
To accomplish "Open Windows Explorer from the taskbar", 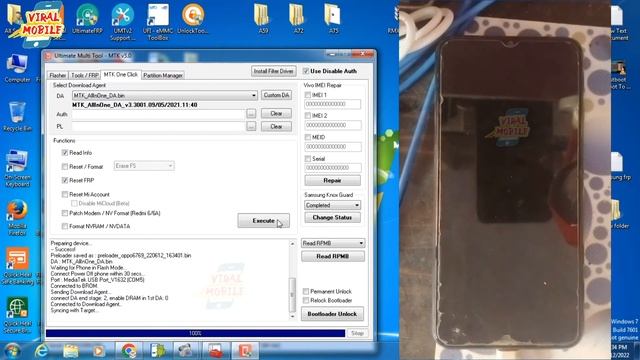I will click(x=71, y=351).
